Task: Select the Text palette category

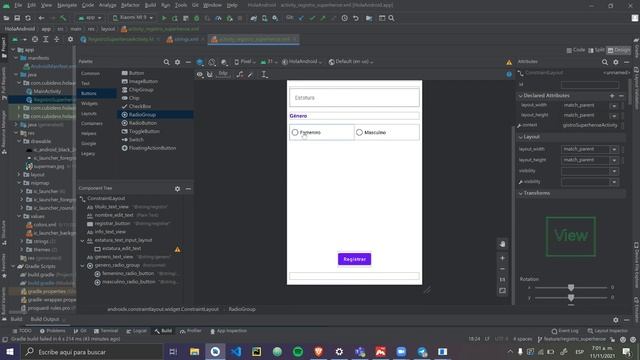Action: coord(85,83)
